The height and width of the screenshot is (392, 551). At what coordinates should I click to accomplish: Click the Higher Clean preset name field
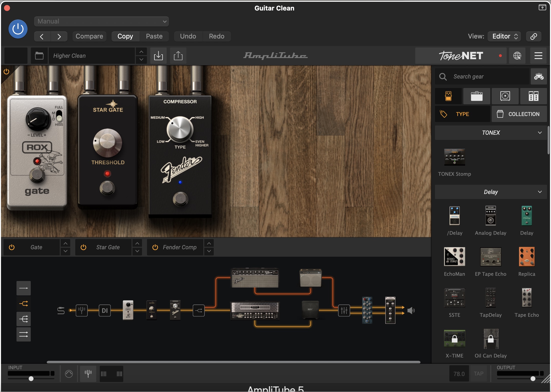pyautogui.click(x=92, y=56)
